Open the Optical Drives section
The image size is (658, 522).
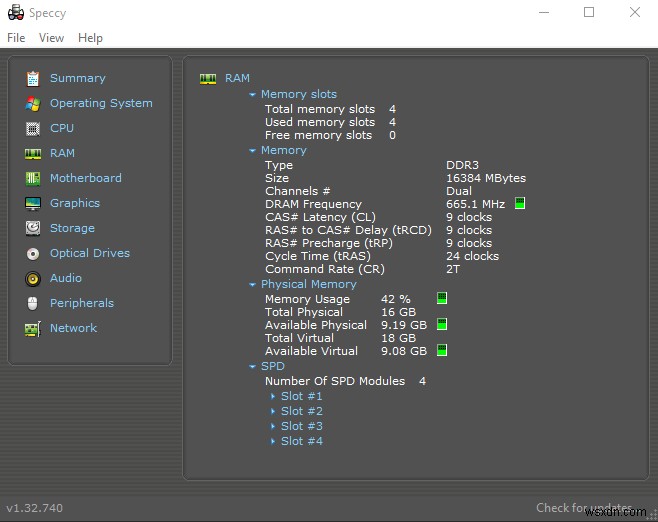pos(90,253)
